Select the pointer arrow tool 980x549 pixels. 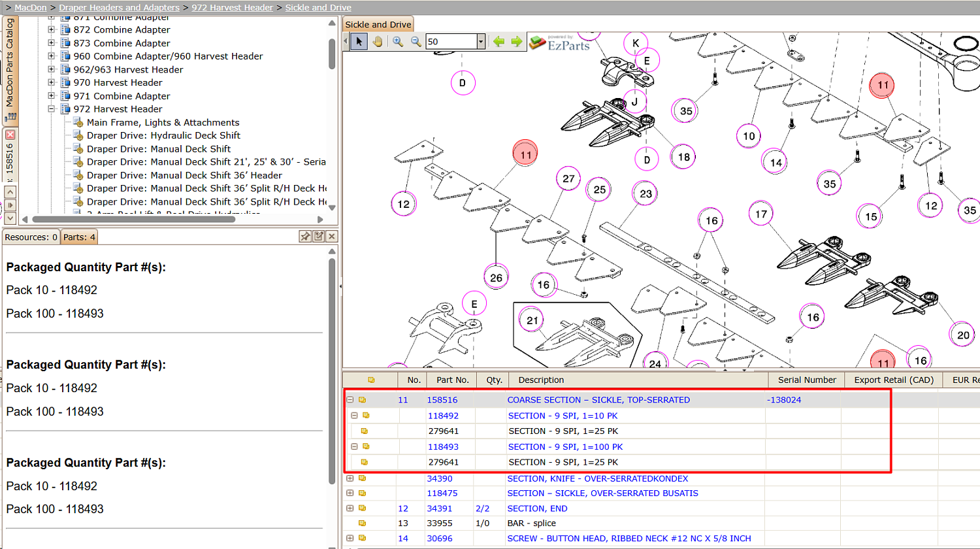tap(359, 41)
